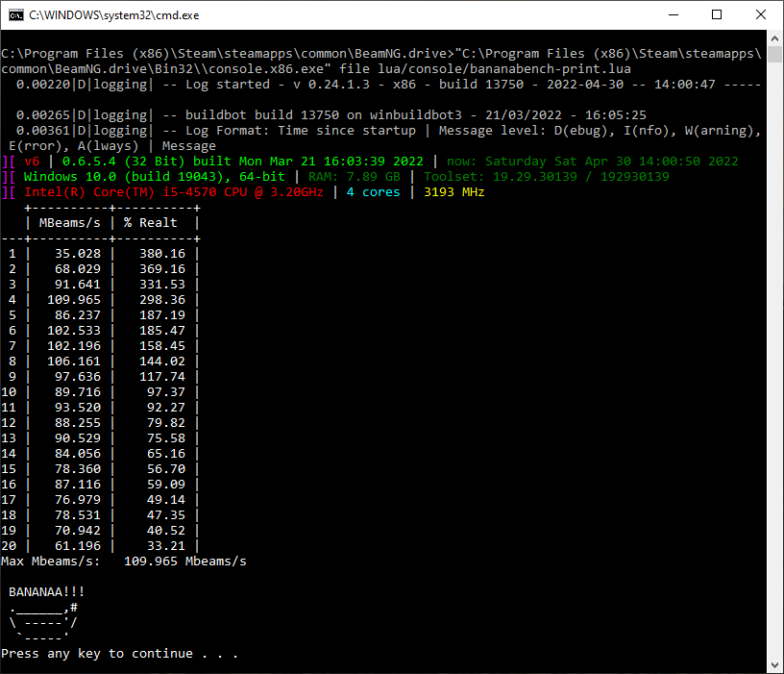This screenshot has width=784, height=674.
Task: Select the value 93.520 in row 11
Action: coord(78,408)
